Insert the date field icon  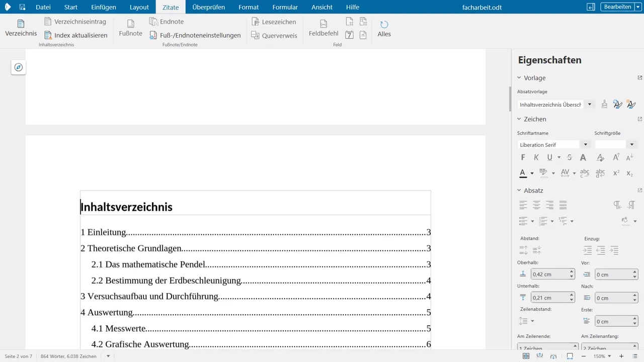(x=350, y=35)
